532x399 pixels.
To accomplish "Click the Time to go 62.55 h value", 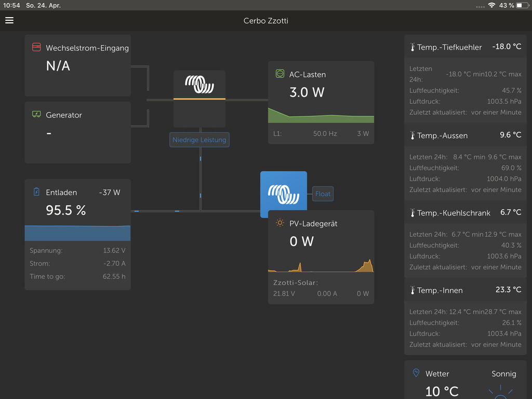I will pyautogui.click(x=114, y=276).
